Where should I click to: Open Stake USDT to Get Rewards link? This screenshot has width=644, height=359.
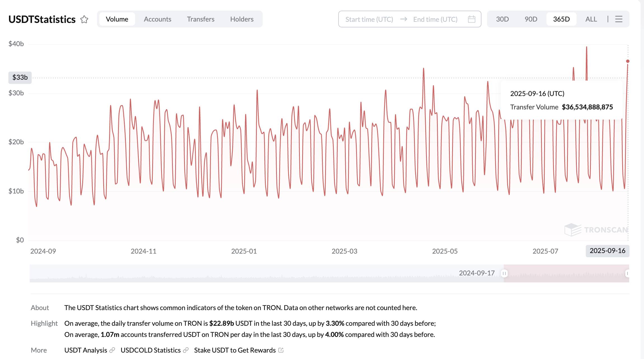[235, 350]
